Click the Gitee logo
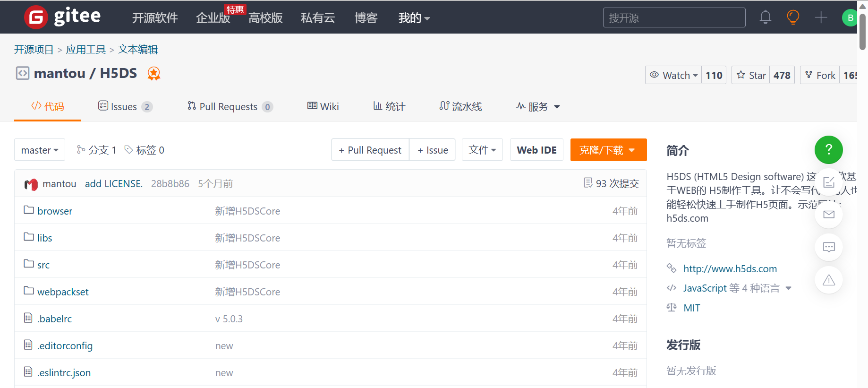 click(x=62, y=17)
